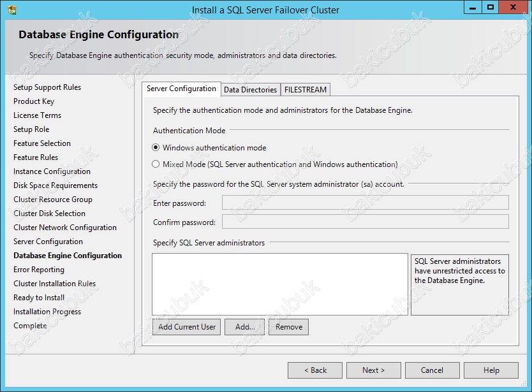
Task: Minimize the setup window
Action: [x=473, y=7]
